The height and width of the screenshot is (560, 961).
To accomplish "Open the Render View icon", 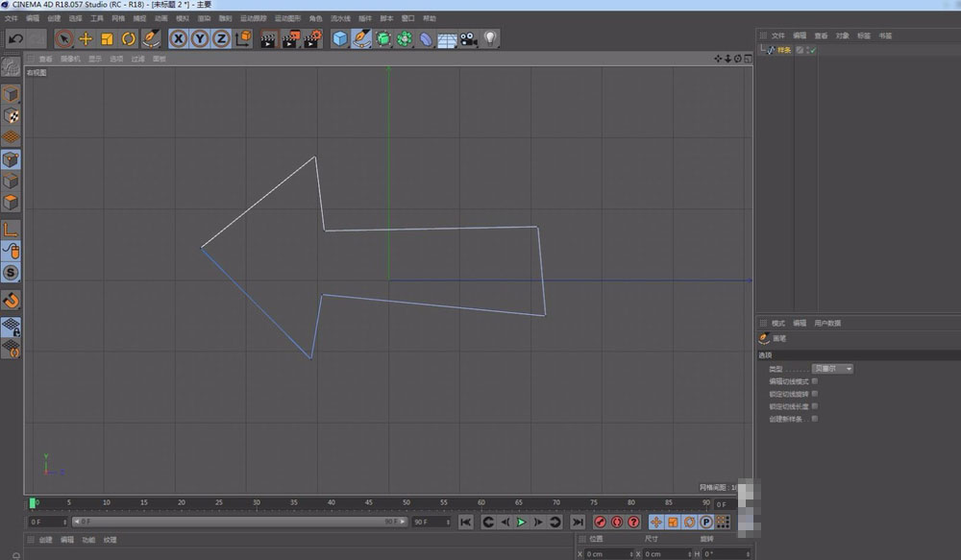I will (267, 38).
